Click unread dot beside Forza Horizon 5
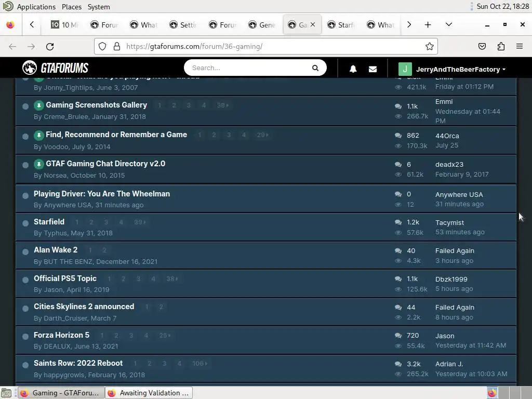 click(25, 337)
